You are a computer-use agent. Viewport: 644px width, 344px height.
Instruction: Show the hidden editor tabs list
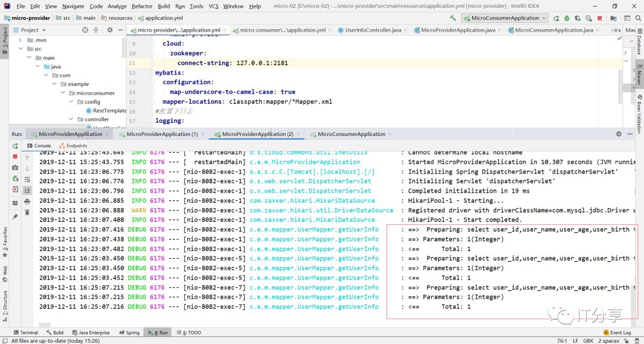click(615, 30)
